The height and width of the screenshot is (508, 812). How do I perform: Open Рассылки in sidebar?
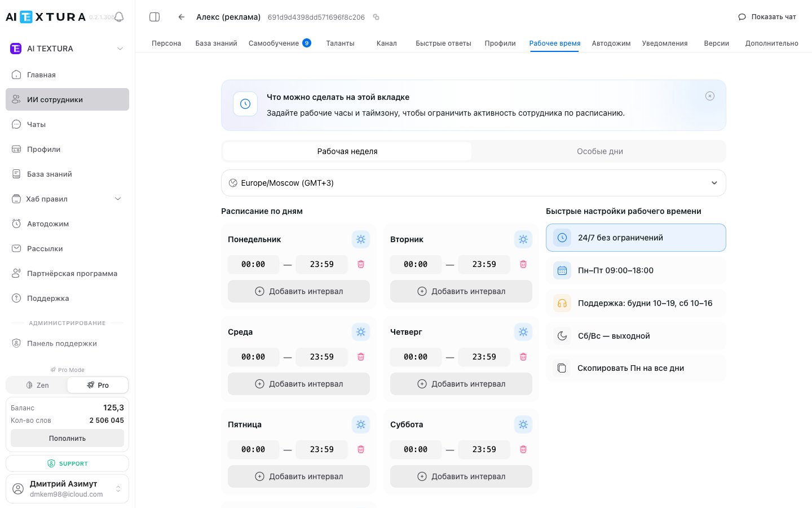click(x=67, y=248)
